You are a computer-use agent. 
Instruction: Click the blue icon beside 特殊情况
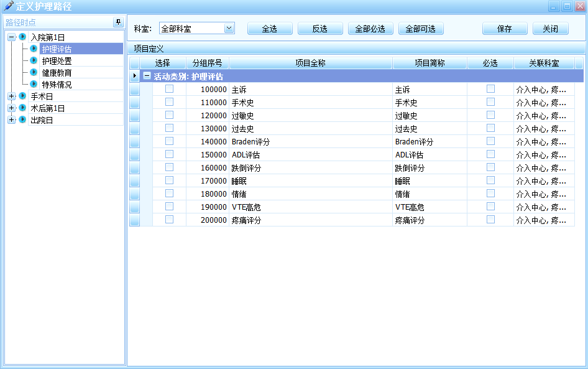click(34, 85)
